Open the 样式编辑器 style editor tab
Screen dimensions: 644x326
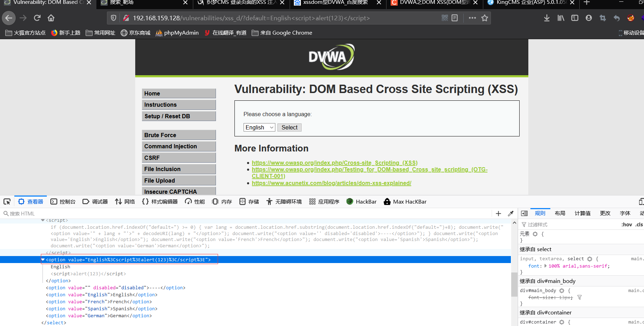click(160, 202)
